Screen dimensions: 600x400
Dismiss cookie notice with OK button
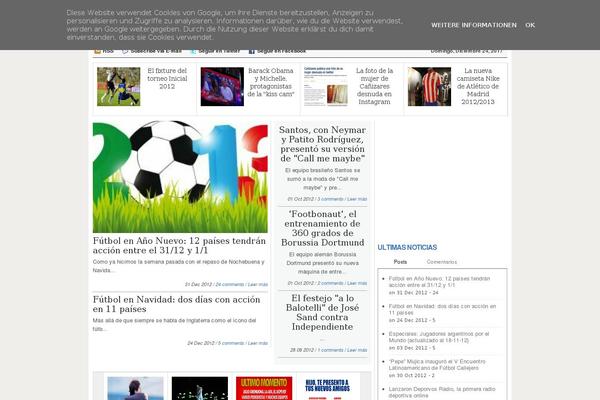[530, 25]
